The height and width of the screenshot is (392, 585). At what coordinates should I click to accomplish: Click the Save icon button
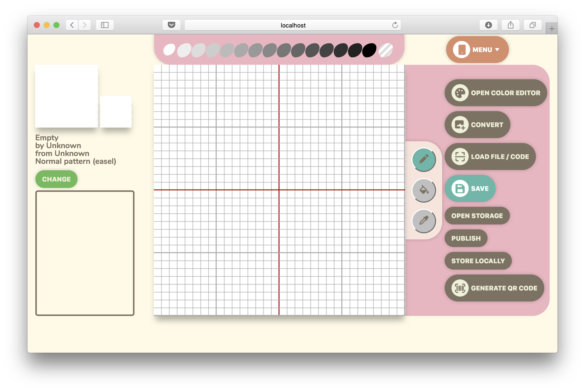[x=460, y=189]
